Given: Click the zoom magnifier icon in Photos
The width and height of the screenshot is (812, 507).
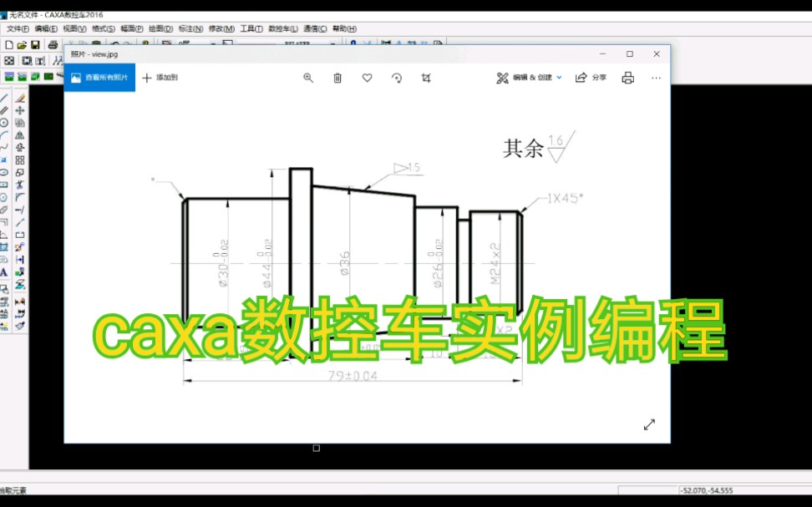Looking at the screenshot, I should click(308, 78).
